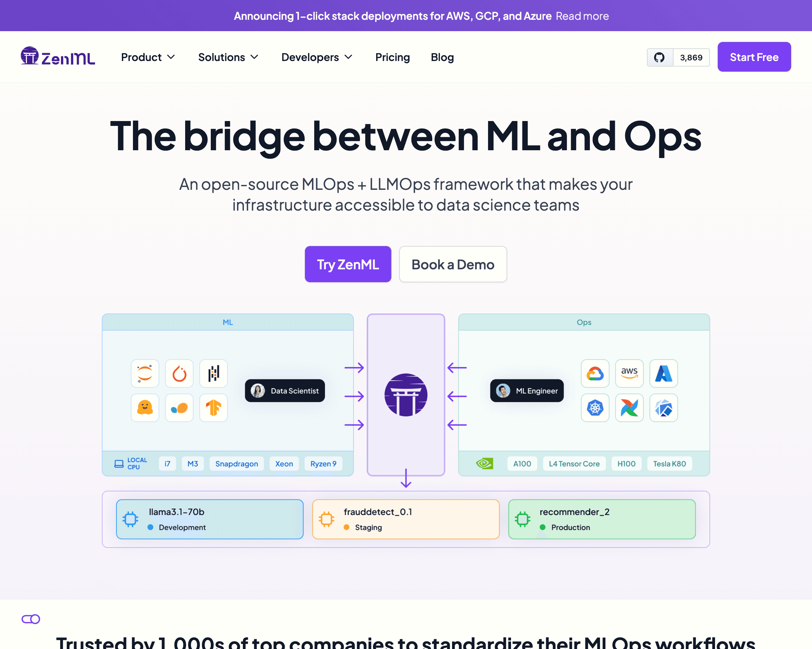Image resolution: width=812 pixels, height=649 pixels.
Task: Click the blue and orange blobs icon
Action: (179, 408)
